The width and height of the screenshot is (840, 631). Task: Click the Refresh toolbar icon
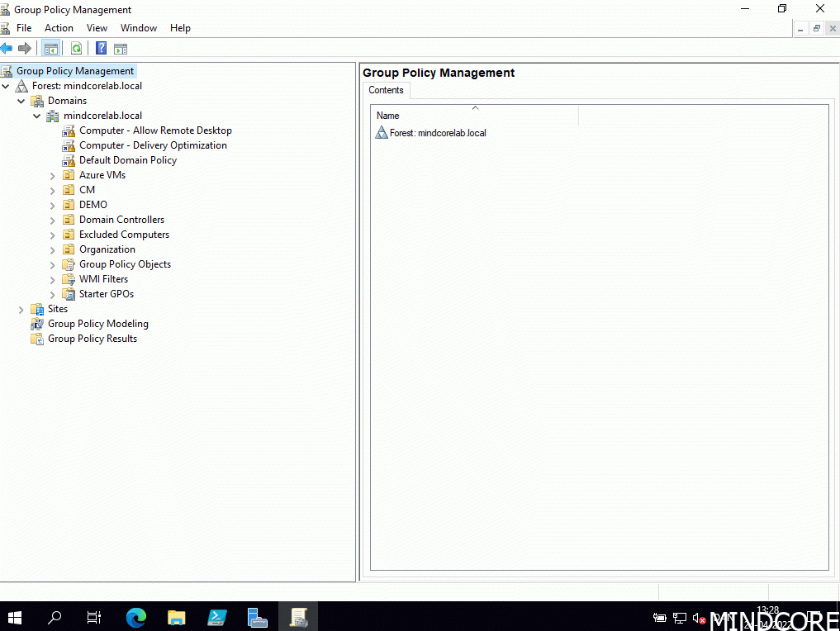76,49
